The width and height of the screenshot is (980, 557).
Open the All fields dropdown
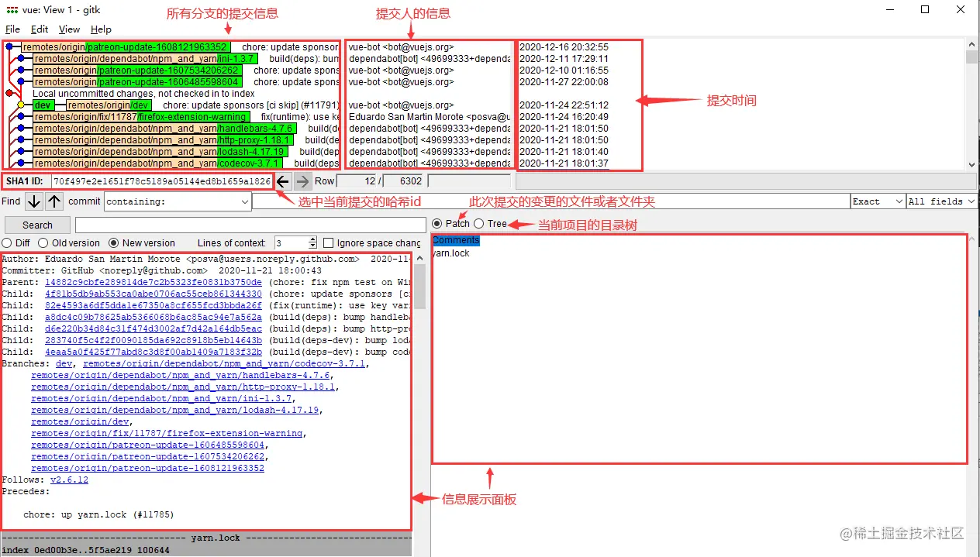point(969,201)
